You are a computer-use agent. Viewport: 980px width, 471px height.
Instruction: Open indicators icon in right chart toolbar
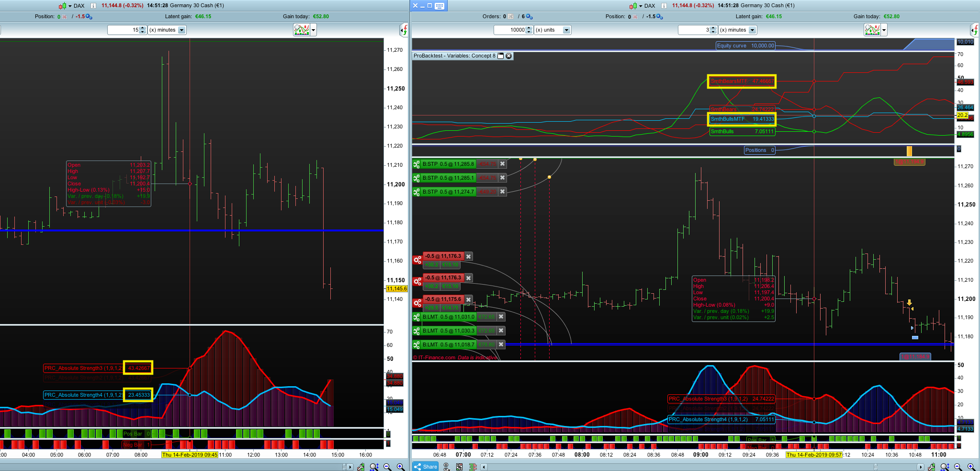pos(872,30)
